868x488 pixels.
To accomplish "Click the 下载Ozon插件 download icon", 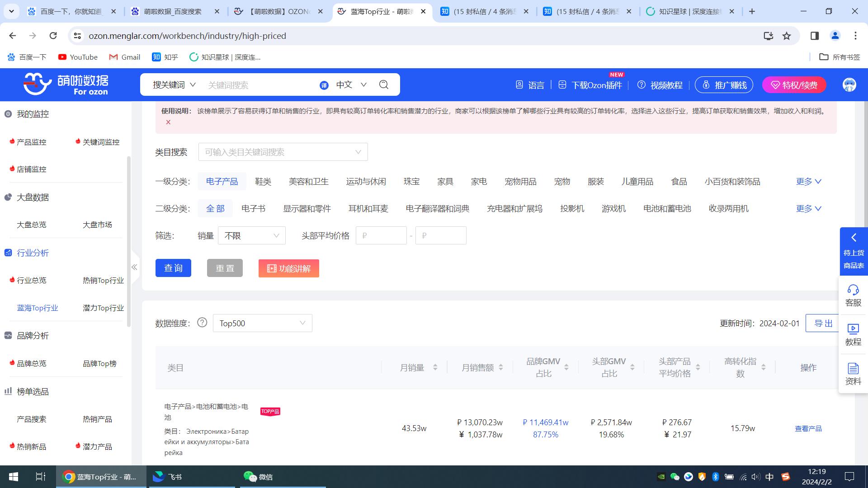I will [x=562, y=84].
